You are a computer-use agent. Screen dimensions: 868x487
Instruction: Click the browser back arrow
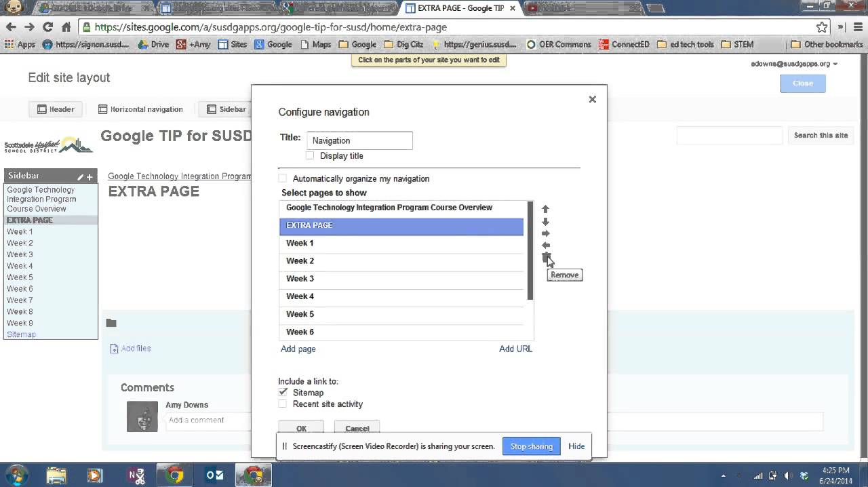(11, 27)
